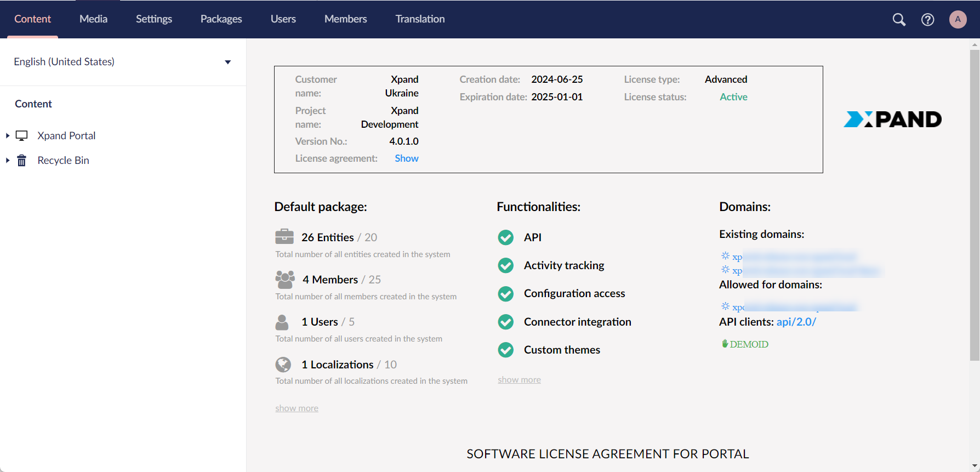Open the help question mark icon
Image resolution: width=980 pixels, height=472 pixels.
[x=927, y=20]
